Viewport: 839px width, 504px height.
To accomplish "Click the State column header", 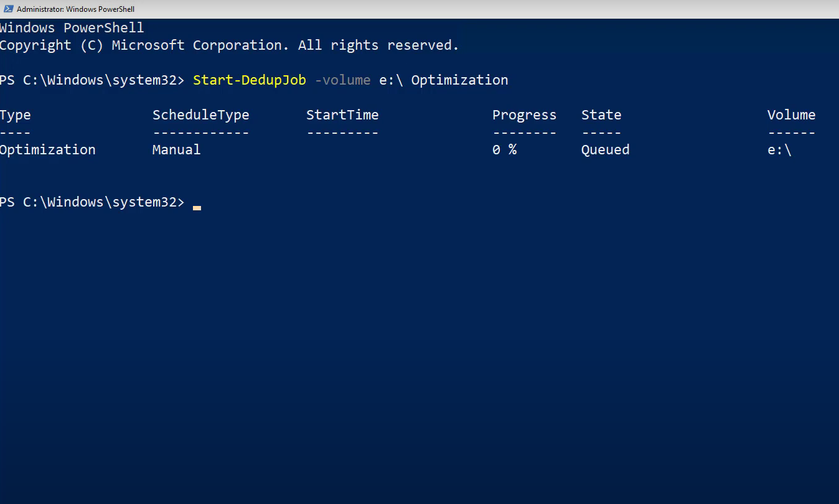I will pos(601,115).
